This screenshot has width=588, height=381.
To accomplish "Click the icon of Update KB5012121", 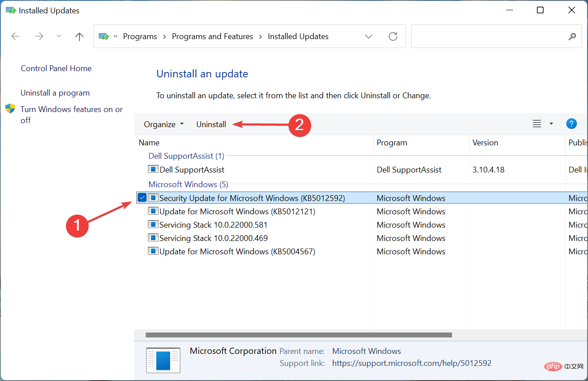I will 153,211.
